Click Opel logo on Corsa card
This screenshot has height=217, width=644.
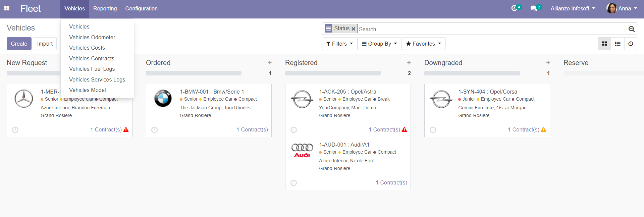coord(441,99)
